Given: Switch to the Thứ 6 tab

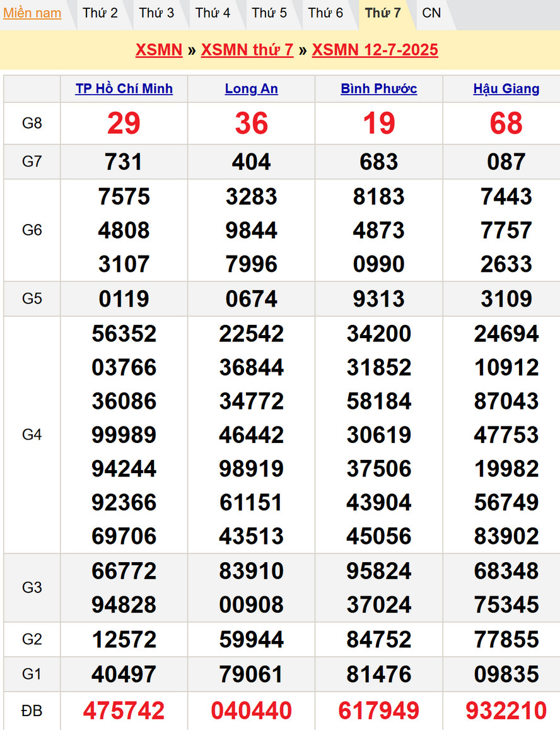Looking at the screenshot, I should (325, 13).
